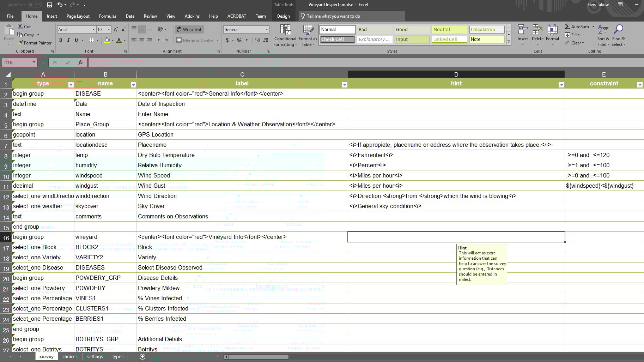Apply the Check Cell style
This screenshot has height=362, width=644.
pyautogui.click(x=338, y=40)
